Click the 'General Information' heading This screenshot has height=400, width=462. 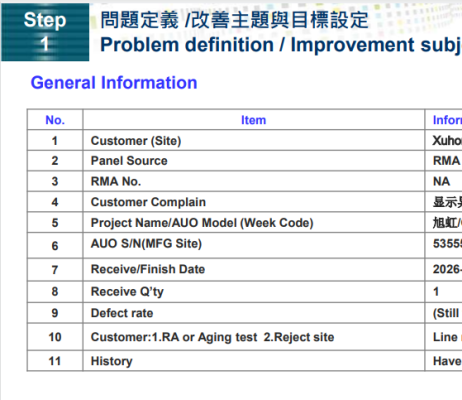pyautogui.click(x=114, y=83)
